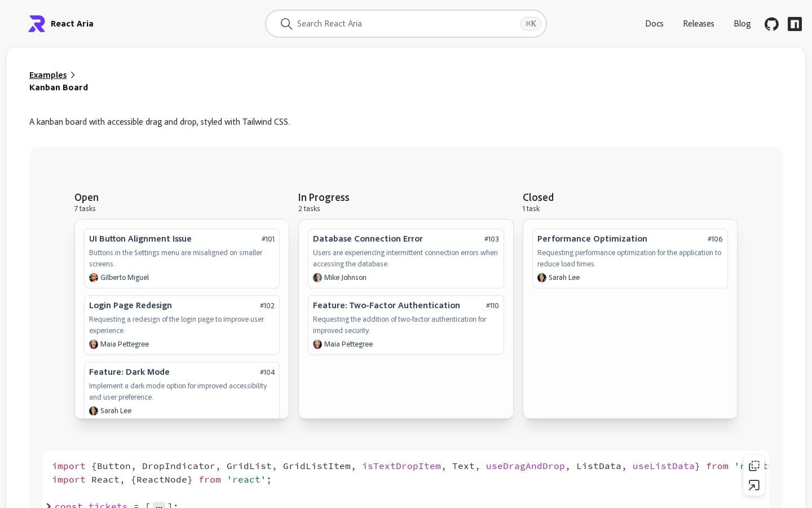Click Gilberto Miguel's avatar
Image resolution: width=812 pixels, height=508 pixels.
pos(94,277)
